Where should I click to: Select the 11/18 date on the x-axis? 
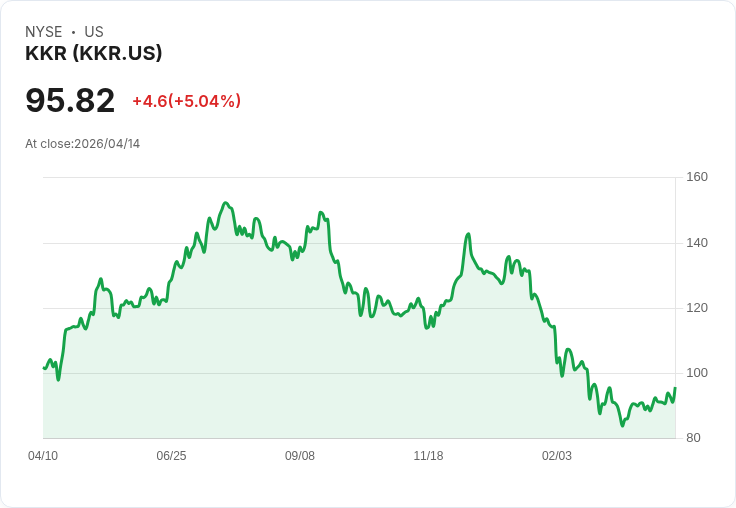428,456
